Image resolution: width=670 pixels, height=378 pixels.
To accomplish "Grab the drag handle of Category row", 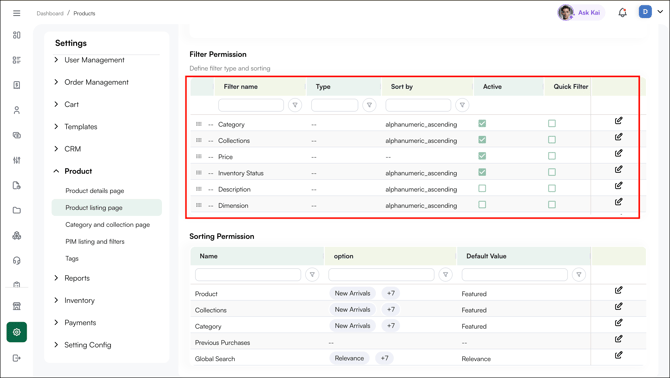I will (199, 124).
